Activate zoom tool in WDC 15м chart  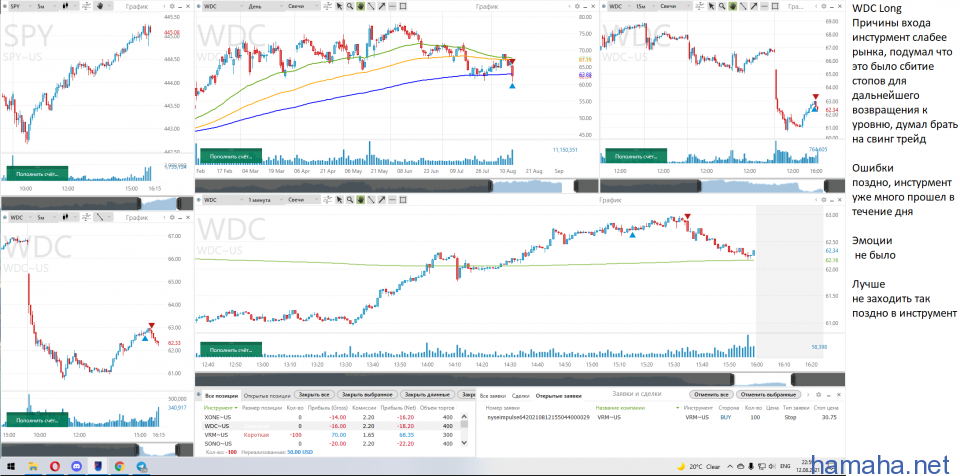point(722,6)
